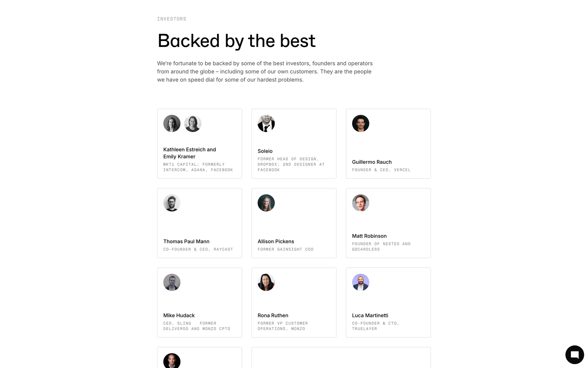Viewport: 588px width, 368px height.
Task: Click Guillermo Rauch's profile photo
Action: pyautogui.click(x=360, y=124)
